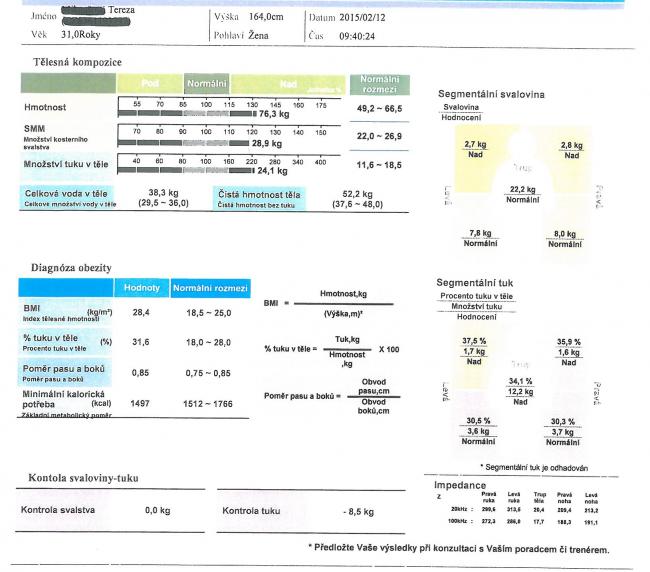Click the lean mass range '(37,6 ~ 48,0)'
Viewport: 650px width, 572px height.
[x=357, y=204]
